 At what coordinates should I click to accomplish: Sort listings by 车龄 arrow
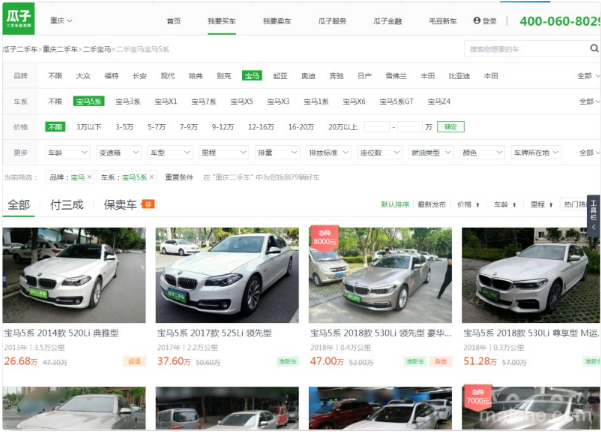(x=514, y=205)
